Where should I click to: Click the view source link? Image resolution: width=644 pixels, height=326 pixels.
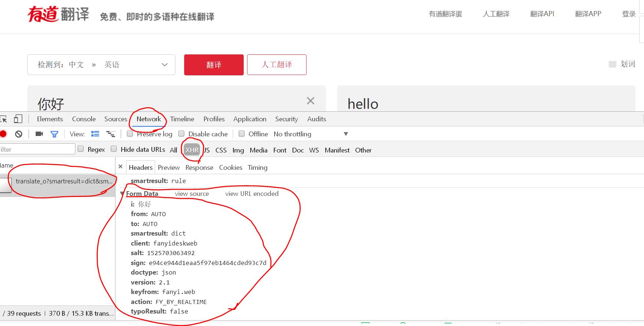[192, 194]
